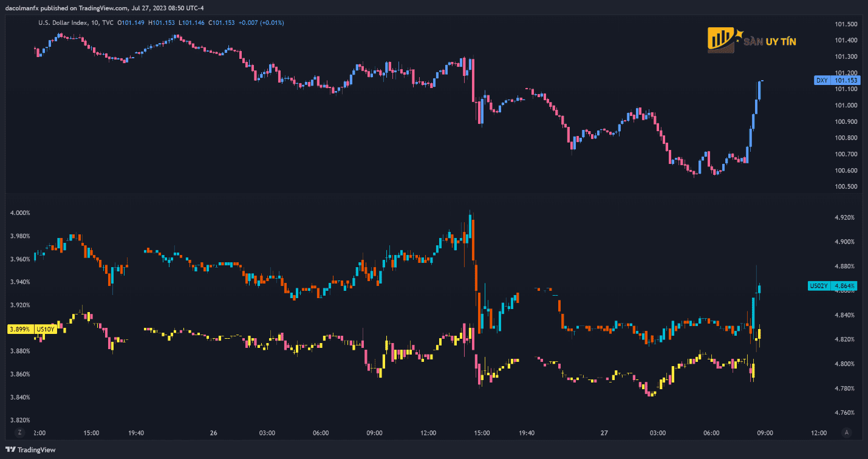Click the 3.960% left axis label
Screen dimensions: 868x459
point(20,259)
